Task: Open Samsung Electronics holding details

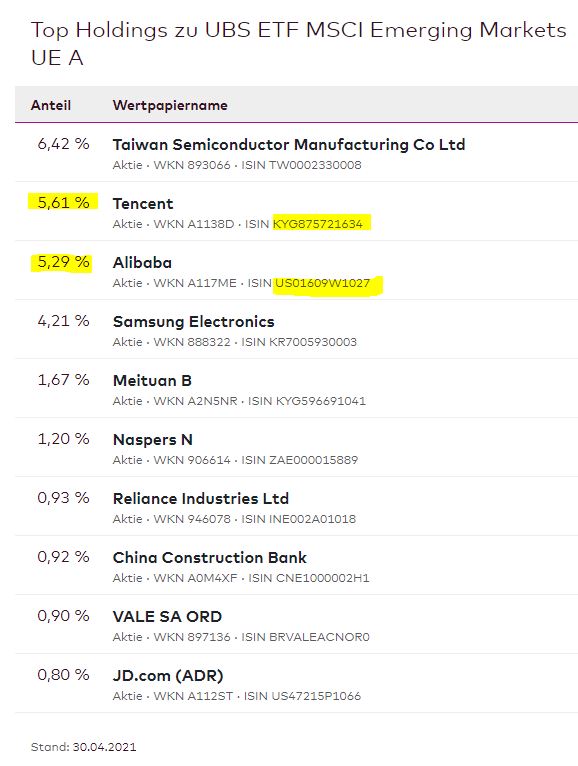Action: (193, 321)
